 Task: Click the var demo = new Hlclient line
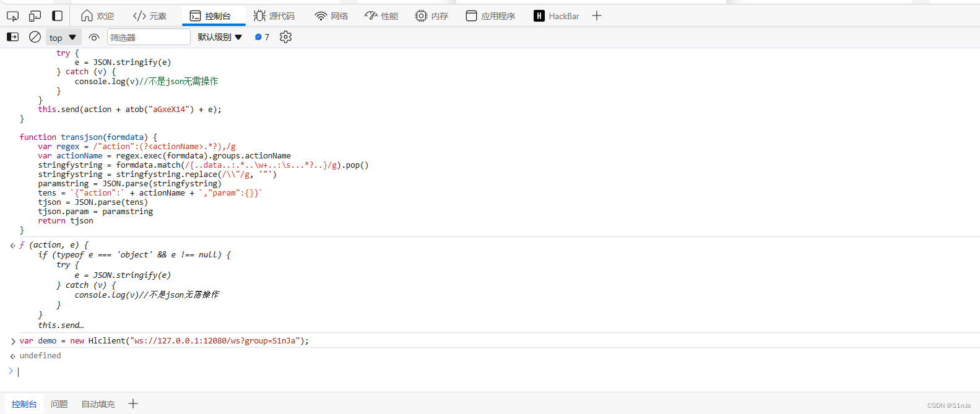pyautogui.click(x=164, y=341)
